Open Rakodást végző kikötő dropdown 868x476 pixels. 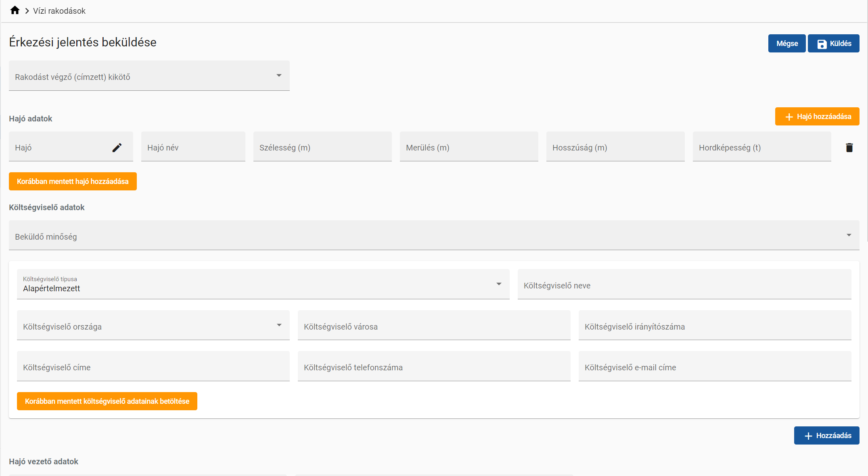pyautogui.click(x=149, y=76)
